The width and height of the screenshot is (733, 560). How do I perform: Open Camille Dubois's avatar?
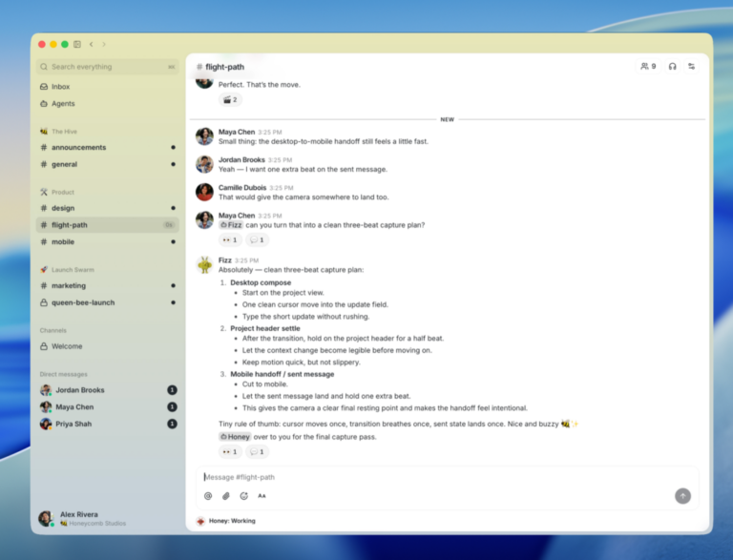tap(204, 192)
